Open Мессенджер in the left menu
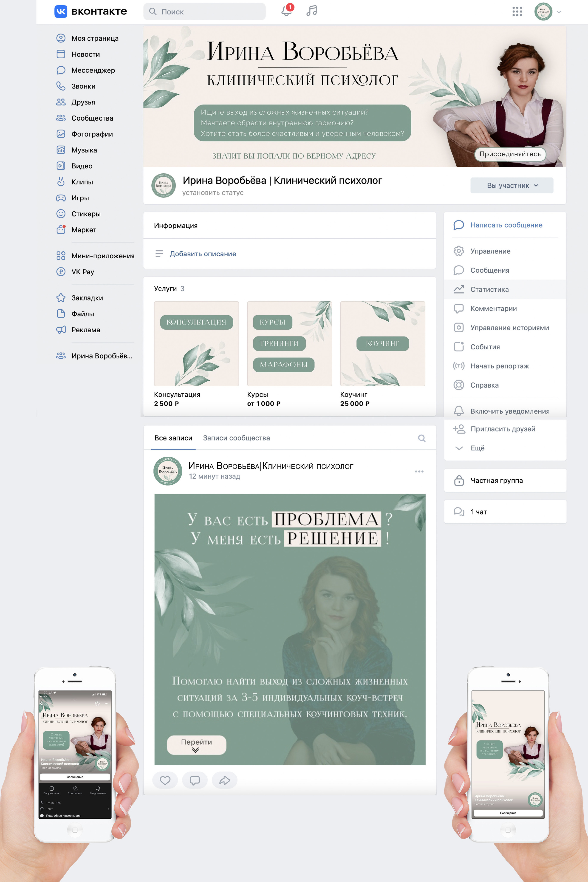 [x=93, y=70]
